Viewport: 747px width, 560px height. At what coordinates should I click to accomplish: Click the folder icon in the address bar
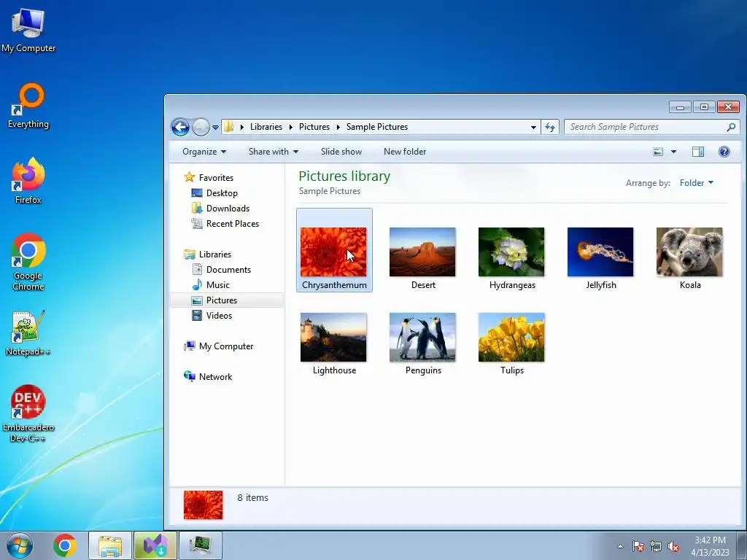pos(228,127)
